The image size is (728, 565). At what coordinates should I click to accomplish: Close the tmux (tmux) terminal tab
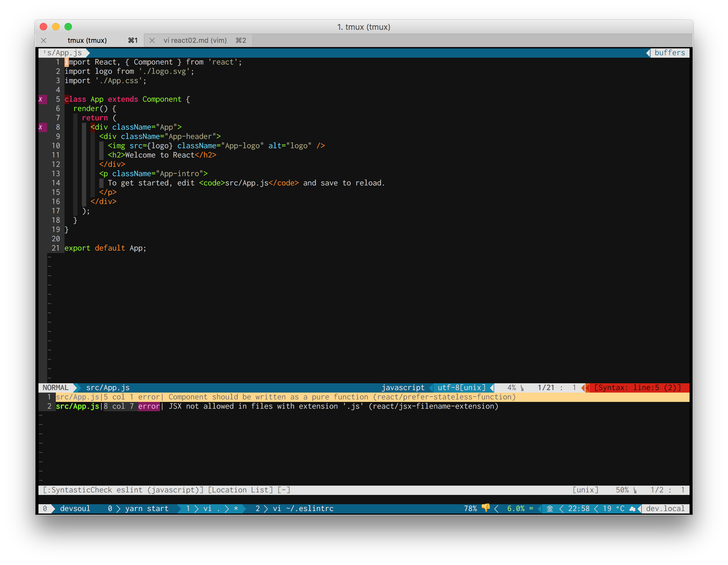44,40
